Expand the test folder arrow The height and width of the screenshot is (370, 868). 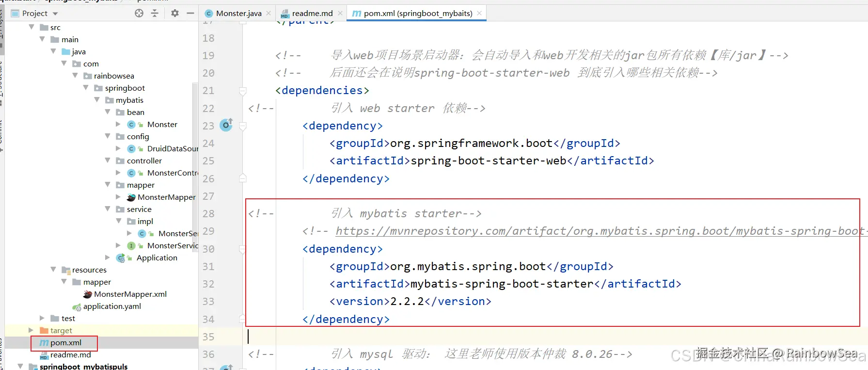tap(42, 318)
